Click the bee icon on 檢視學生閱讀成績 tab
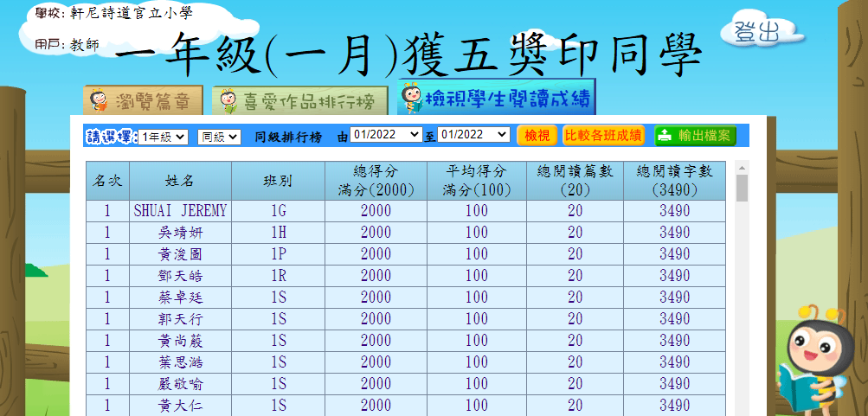Screen dimensions: 868x416 411,99
